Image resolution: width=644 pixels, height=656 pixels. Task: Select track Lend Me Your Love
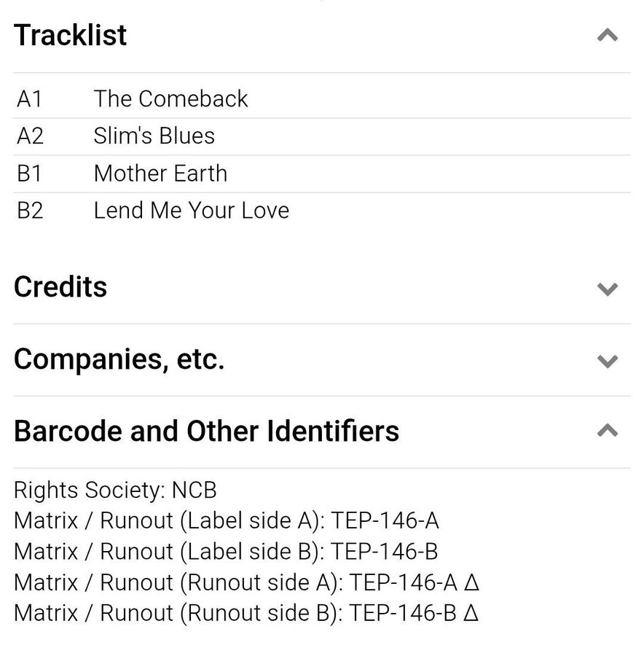point(191,211)
